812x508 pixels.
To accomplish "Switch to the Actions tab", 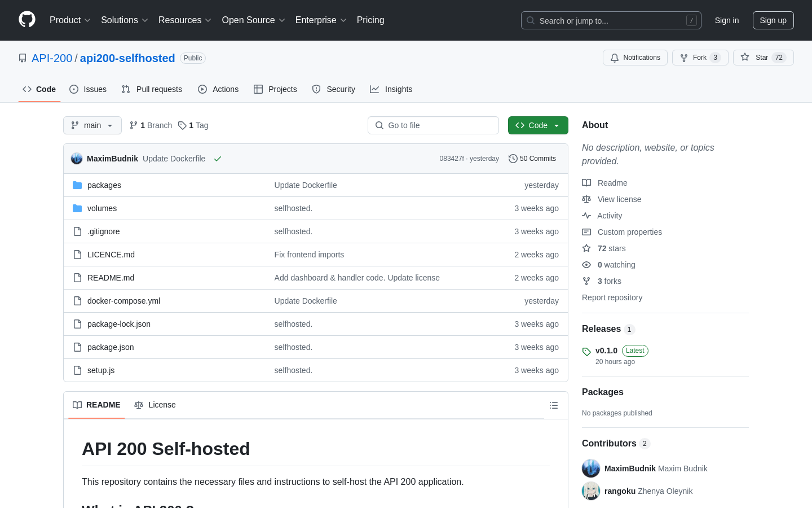I will (218, 89).
